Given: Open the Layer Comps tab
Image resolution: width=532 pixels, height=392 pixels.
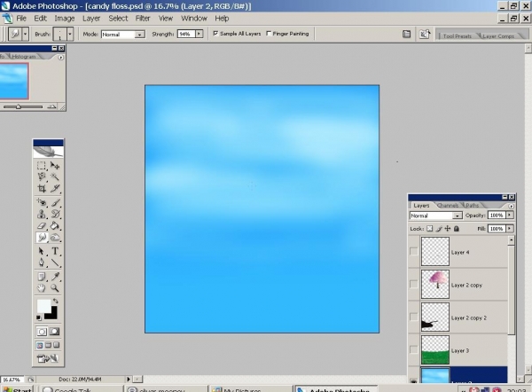Looking at the screenshot, I should tap(498, 36).
